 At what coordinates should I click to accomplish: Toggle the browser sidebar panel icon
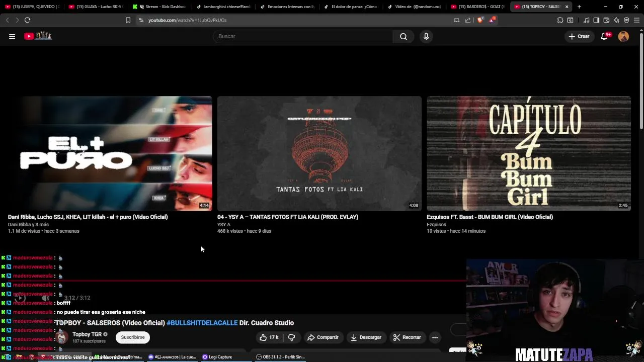596,20
